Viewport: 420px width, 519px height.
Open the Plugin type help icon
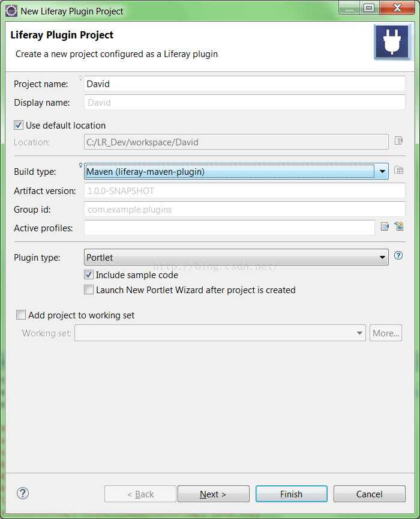398,256
